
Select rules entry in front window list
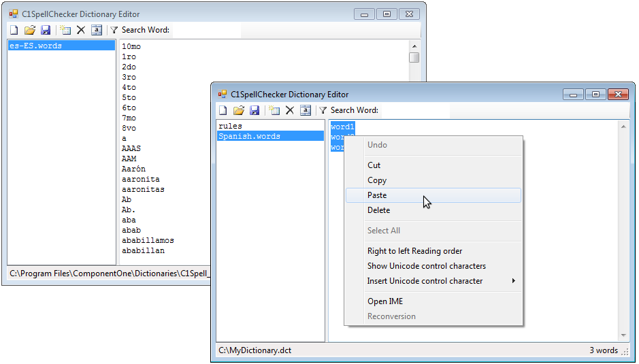click(x=271, y=126)
